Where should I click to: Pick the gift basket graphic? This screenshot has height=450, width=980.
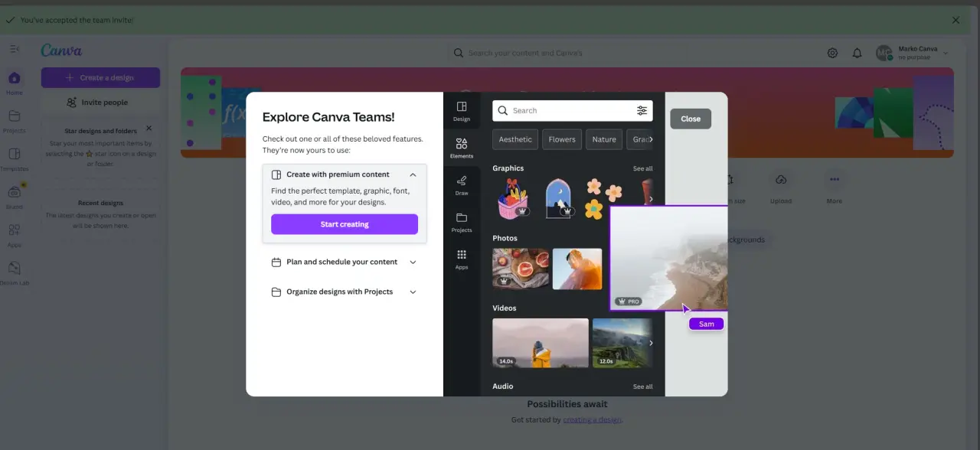(x=513, y=198)
